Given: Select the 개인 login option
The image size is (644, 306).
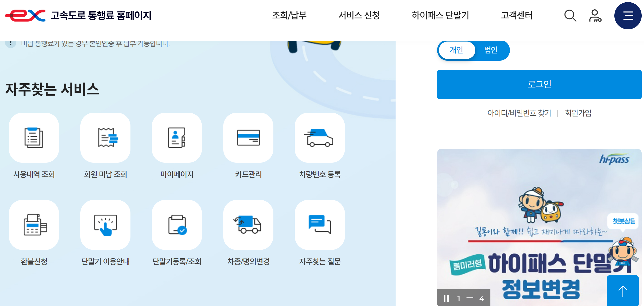Looking at the screenshot, I should pos(456,50).
